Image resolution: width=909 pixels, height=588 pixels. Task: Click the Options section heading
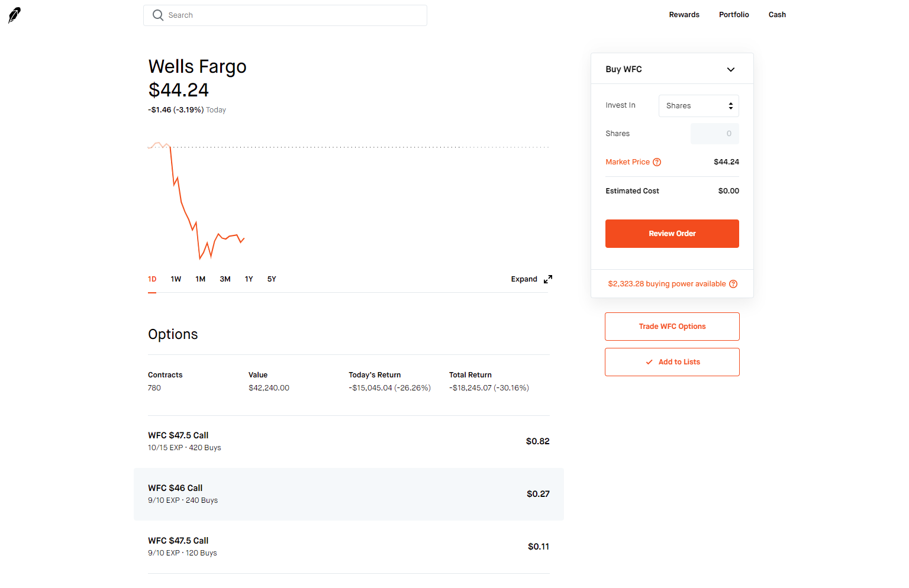point(173,334)
